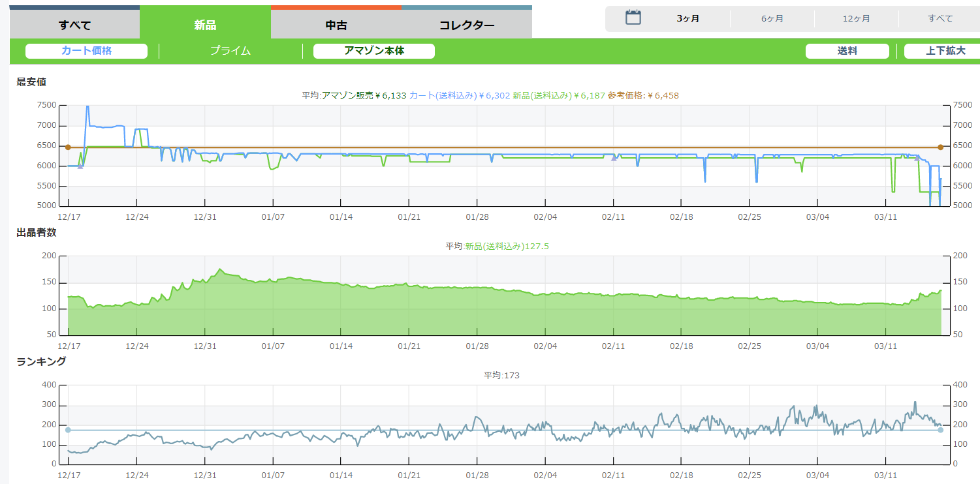Toggle 送料 shipping inclusion
Screen dimensions: 980x484
coord(847,51)
